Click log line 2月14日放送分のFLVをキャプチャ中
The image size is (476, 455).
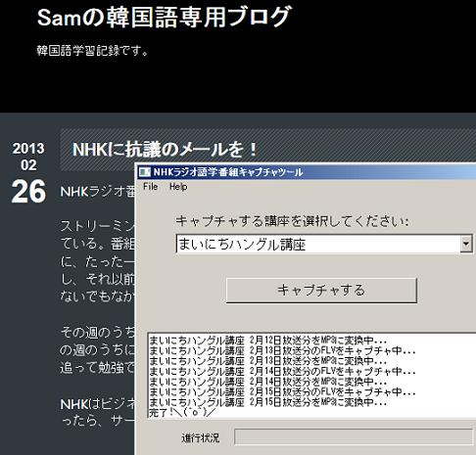282,372
